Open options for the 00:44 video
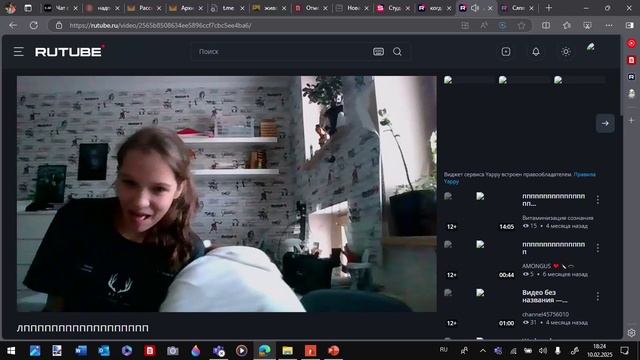The image size is (640, 360). click(598, 248)
